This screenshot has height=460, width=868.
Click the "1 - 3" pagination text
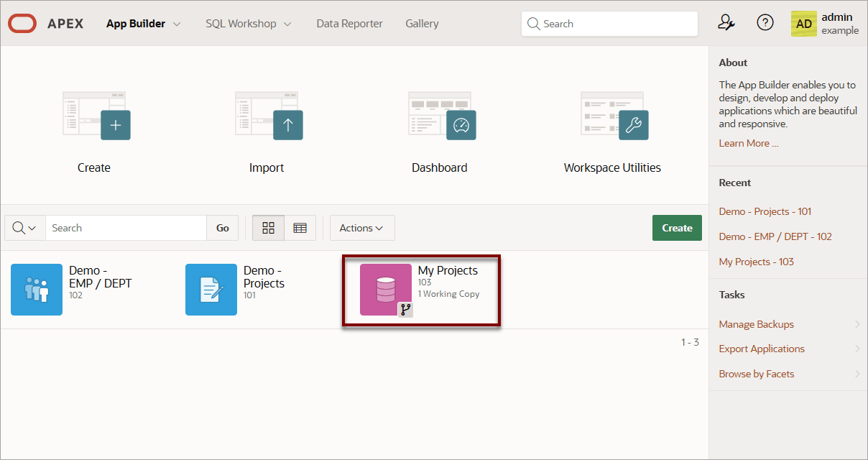(690, 342)
